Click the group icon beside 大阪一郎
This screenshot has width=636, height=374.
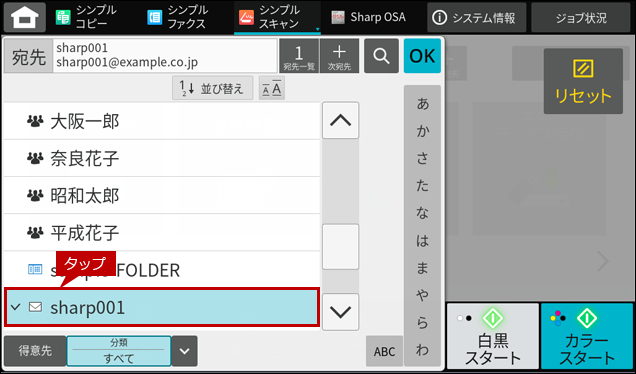[x=35, y=121]
